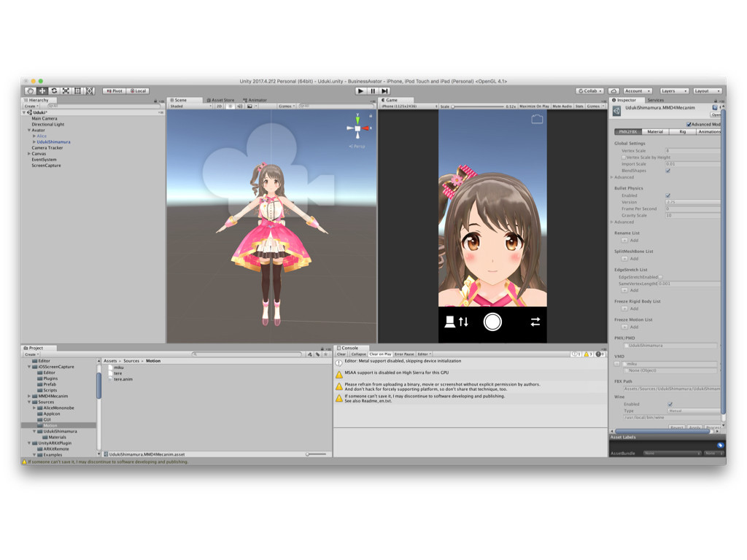
Task: Select the combined Transform tool
Action: coord(90,91)
